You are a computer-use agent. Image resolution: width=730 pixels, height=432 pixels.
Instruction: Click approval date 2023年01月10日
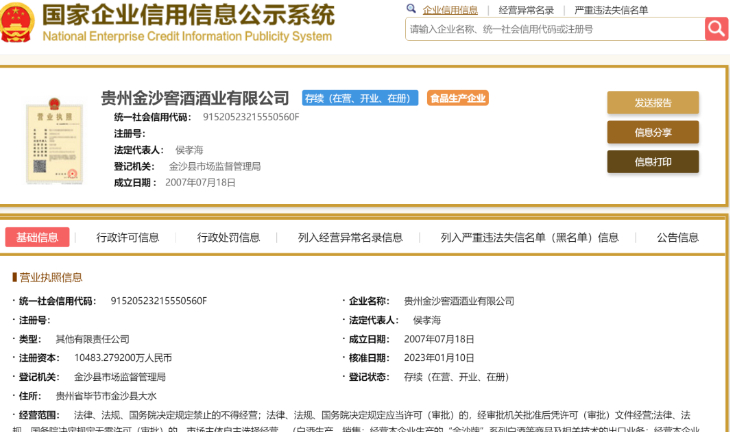click(x=439, y=358)
